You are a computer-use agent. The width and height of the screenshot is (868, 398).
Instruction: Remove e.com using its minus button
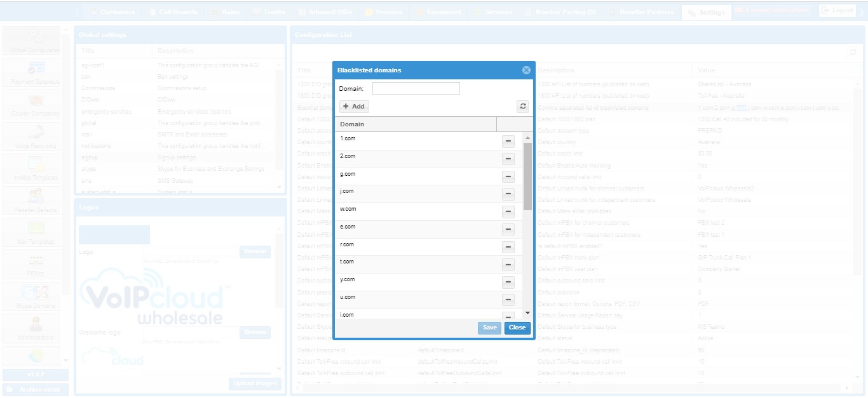508,230
